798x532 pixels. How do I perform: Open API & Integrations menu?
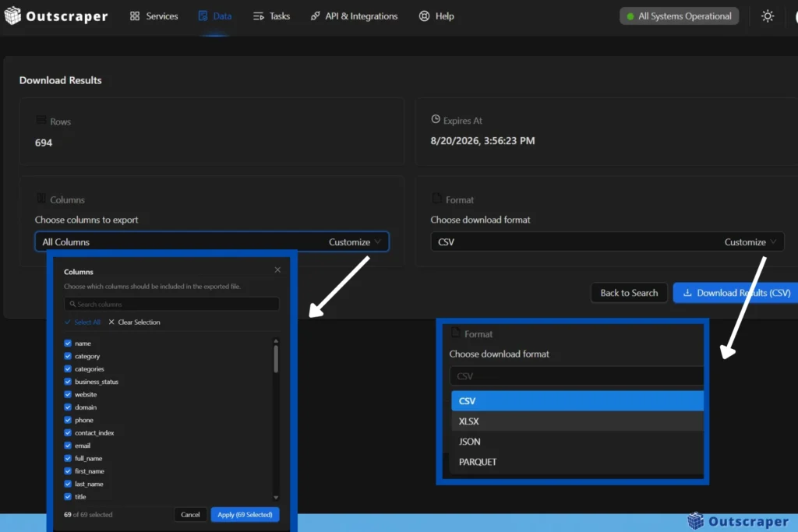[x=354, y=16]
